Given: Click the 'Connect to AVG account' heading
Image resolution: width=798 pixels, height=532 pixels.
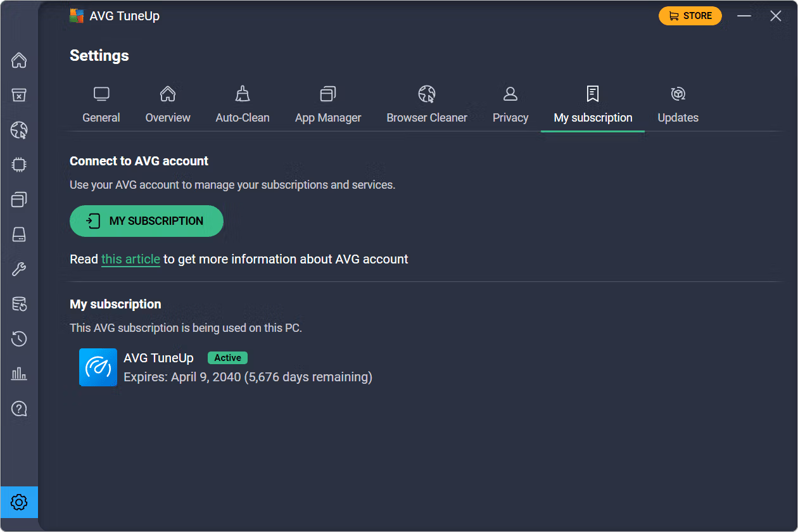Looking at the screenshot, I should [x=139, y=161].
